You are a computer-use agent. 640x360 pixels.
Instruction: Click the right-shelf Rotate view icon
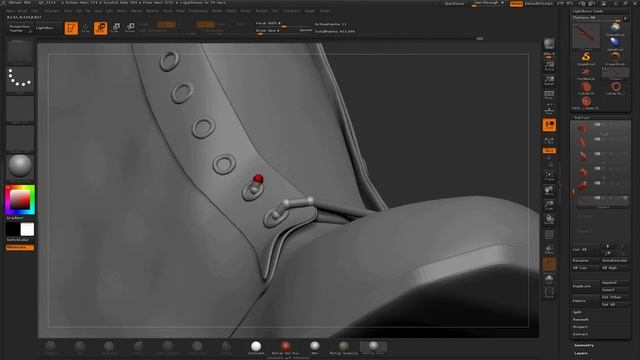pos(549,220)
